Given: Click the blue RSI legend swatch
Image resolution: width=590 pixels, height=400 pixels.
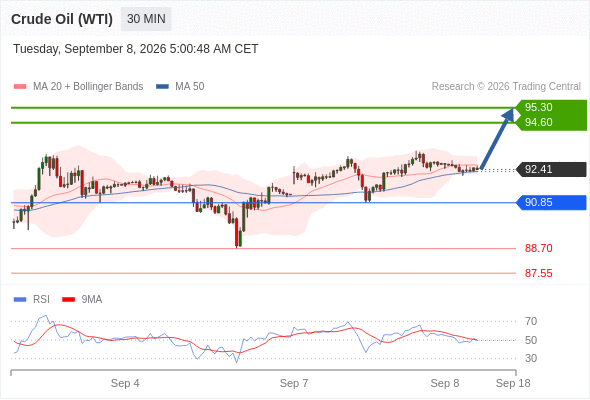Looking at the screenshot, I should 20,300.
